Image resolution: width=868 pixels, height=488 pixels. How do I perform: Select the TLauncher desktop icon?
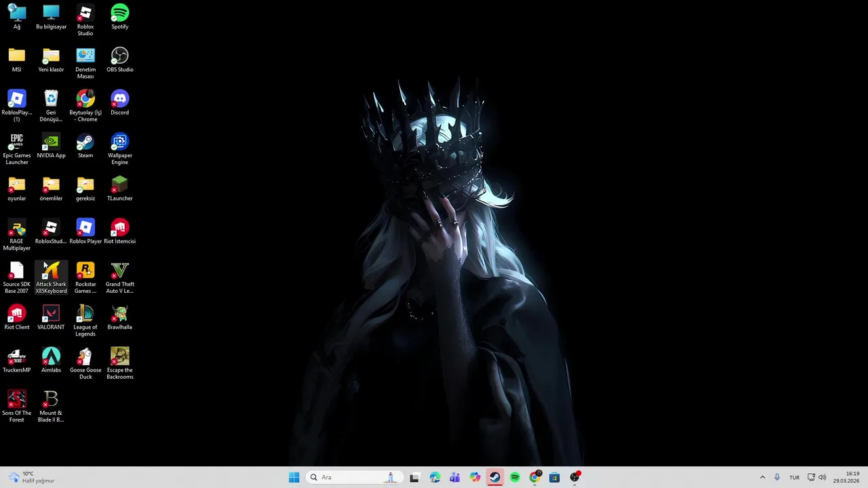point(120,188)
